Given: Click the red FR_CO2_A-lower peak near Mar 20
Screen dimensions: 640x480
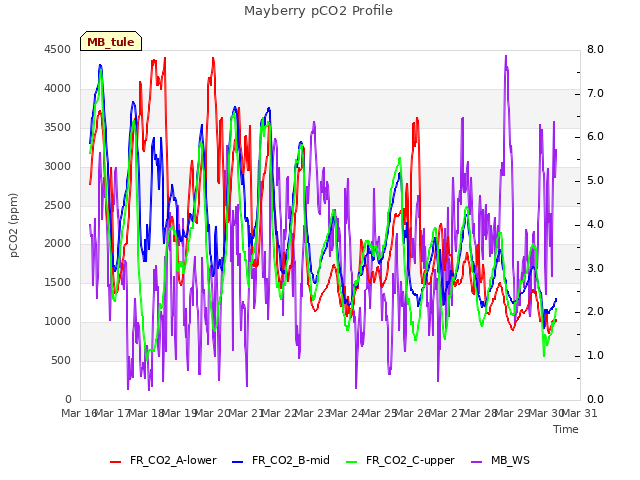Looking at the screenshot, I should 213,59.
